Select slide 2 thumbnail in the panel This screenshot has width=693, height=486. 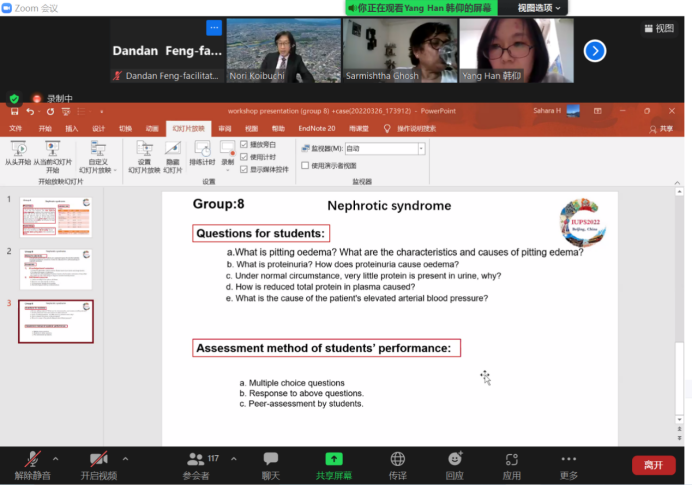pos(56,268)
